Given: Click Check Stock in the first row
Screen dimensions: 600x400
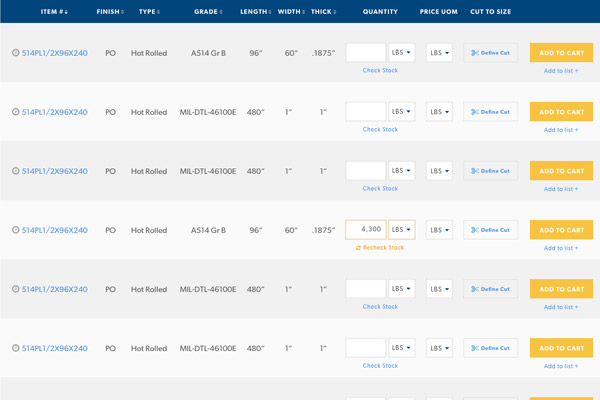Looking at the screenshot, I should click(380, 70).
